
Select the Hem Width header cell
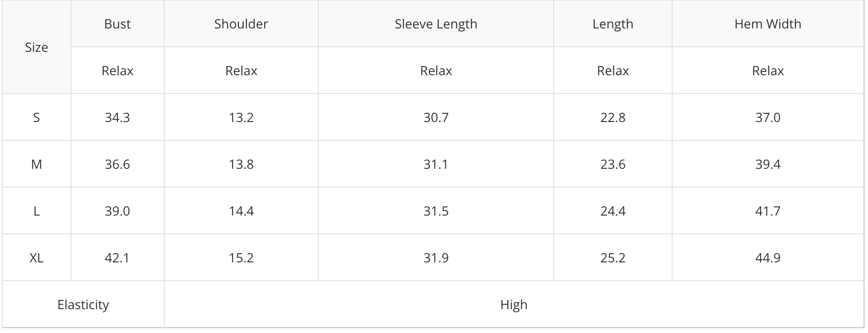tap(768, 24)
